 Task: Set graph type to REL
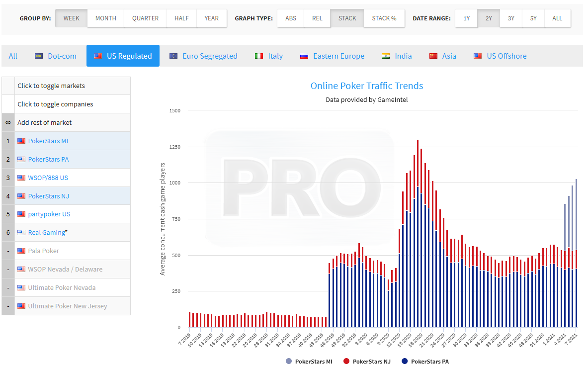tap(317, 18)
